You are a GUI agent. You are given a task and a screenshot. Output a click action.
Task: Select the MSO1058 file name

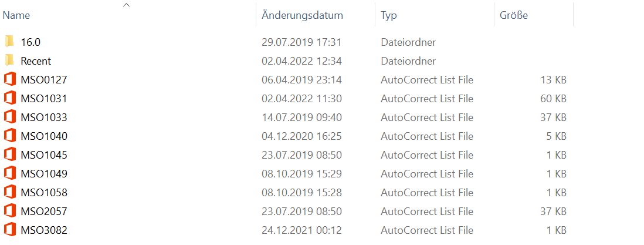(44, 192)
